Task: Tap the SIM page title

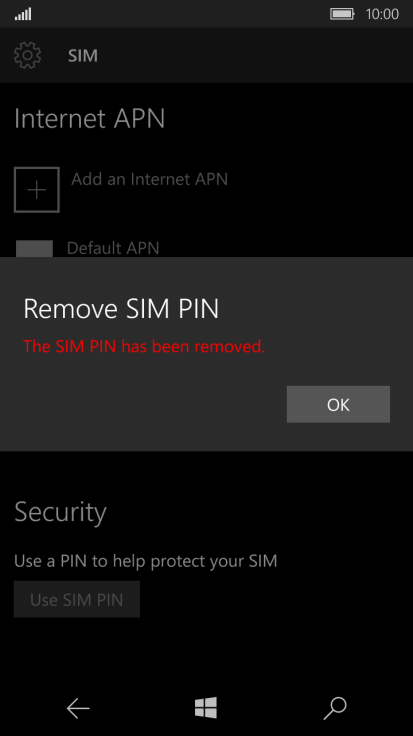Action: [83, 55]
